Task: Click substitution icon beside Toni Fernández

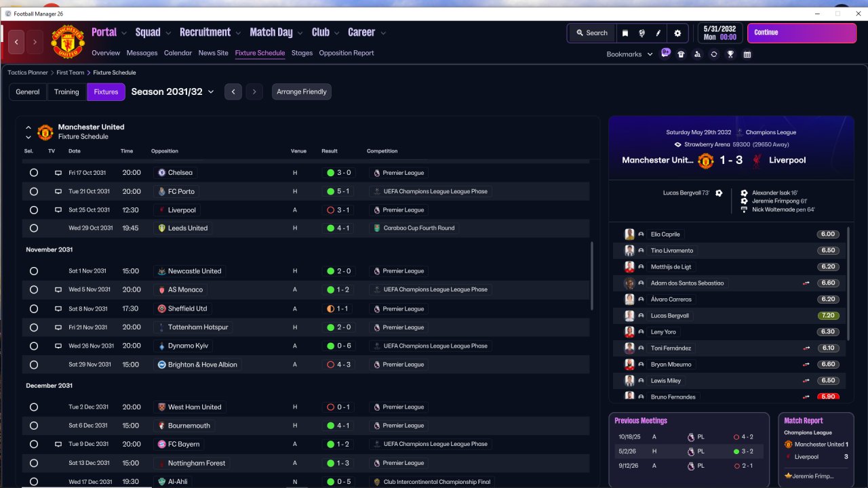Action: 807,348
